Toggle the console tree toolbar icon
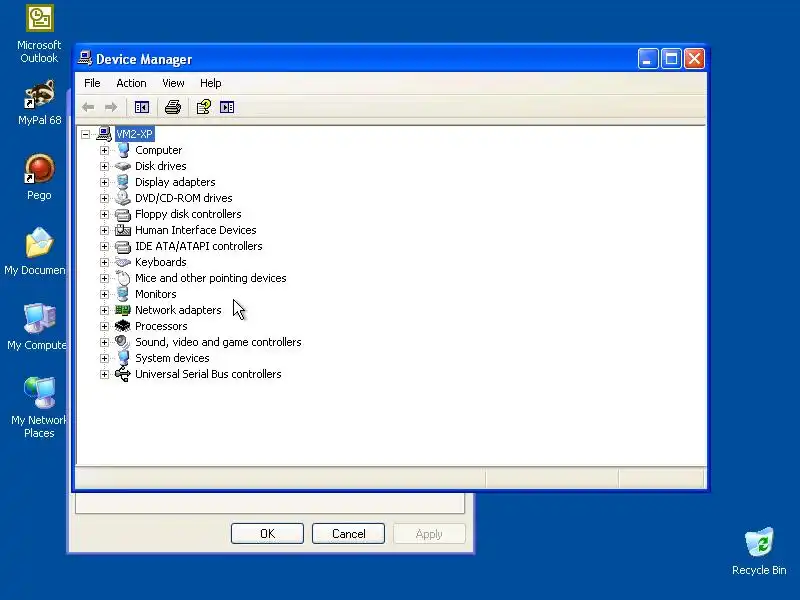800x600 pixels. click(142, 107)
